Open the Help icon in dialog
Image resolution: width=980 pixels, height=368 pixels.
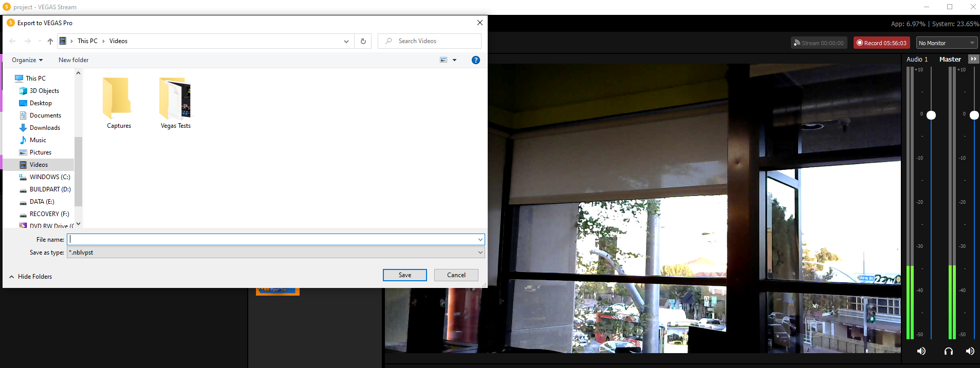476,60
